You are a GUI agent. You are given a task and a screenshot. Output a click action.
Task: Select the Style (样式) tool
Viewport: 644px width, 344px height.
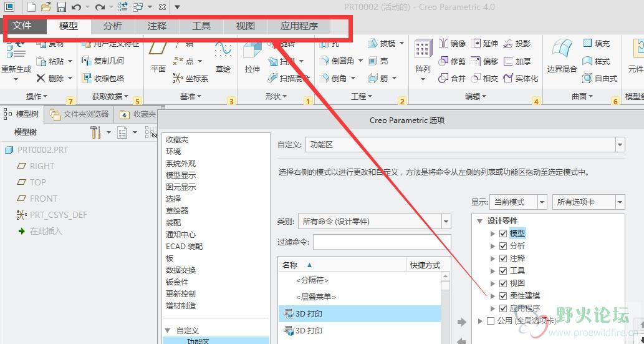click(x=596, y=61)
